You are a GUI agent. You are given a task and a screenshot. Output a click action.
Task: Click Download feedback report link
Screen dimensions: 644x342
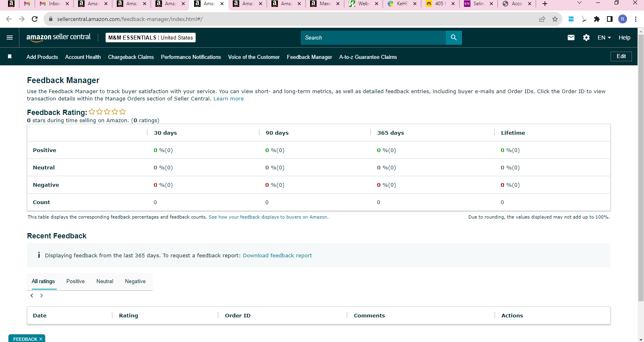[x=277, y=255]
